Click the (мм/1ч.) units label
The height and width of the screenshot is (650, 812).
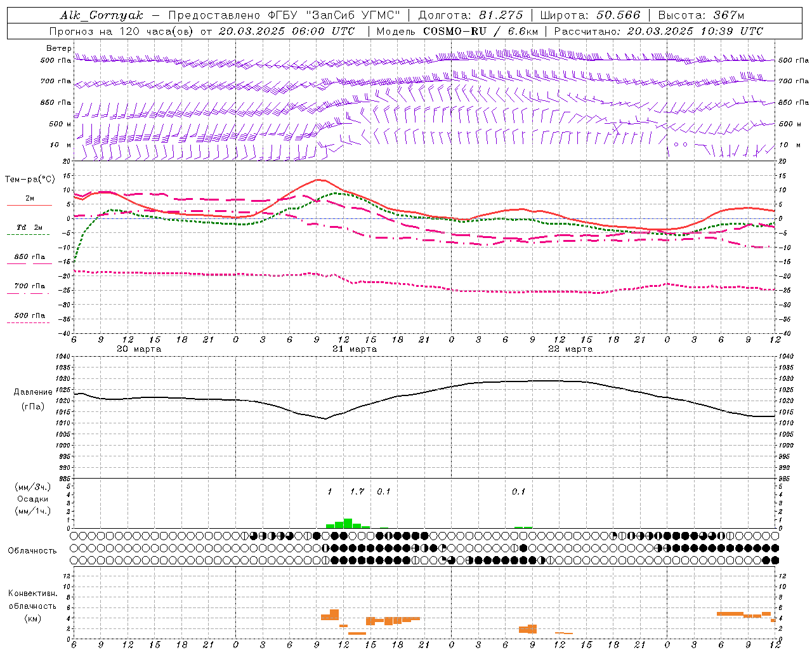pyautogui.click(x=32, y=511)
